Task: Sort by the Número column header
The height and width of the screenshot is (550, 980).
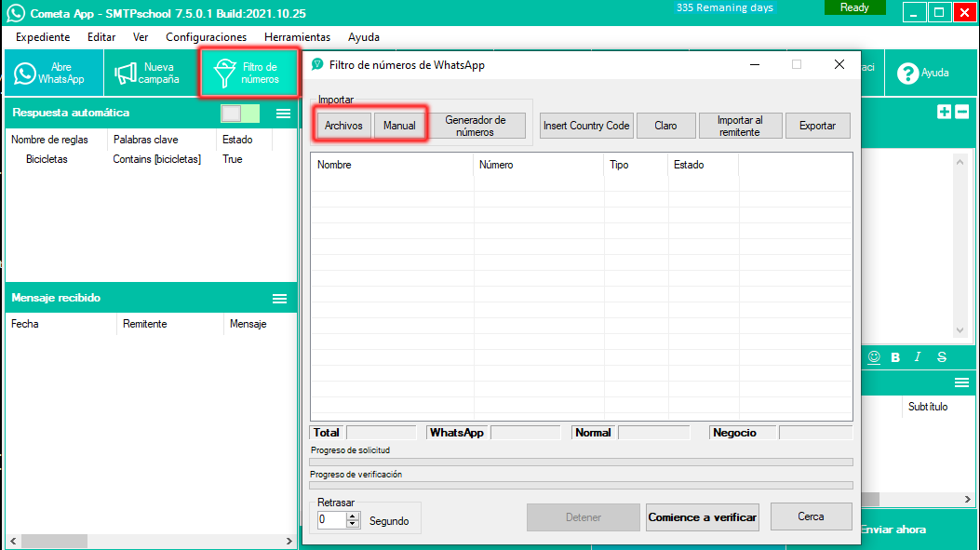Action: coord(539,165)
